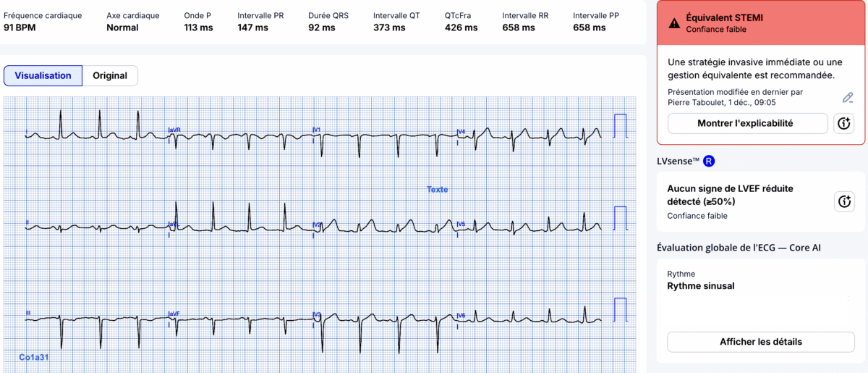This screenshot has width=868, height=373.
Task: Click the warning triangle on Équivalent STEMI
Action: point(674,23)
